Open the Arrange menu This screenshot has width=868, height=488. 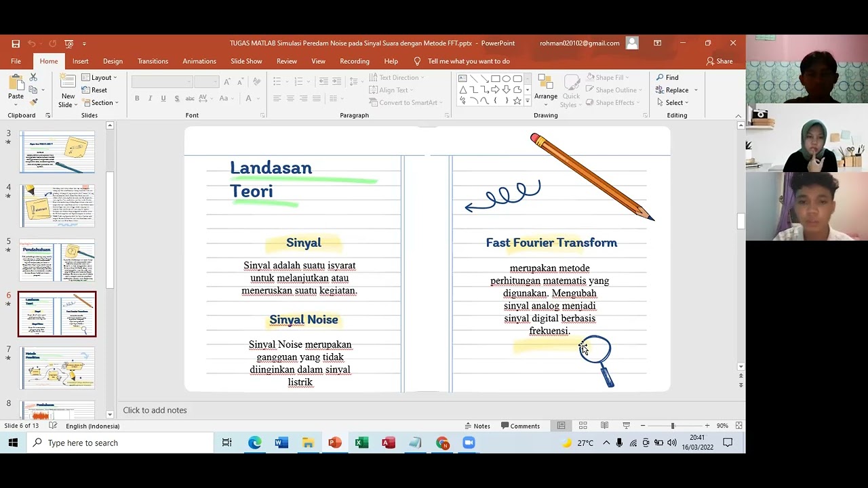point(545,91)
